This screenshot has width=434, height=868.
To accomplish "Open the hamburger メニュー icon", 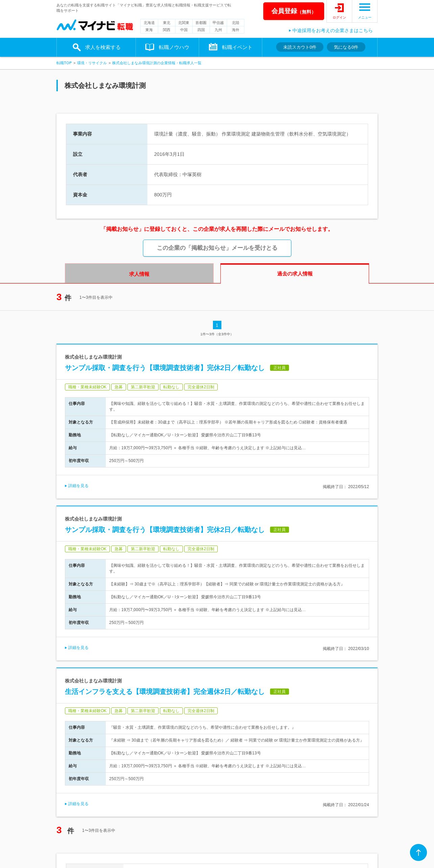I will pos(364,7).
